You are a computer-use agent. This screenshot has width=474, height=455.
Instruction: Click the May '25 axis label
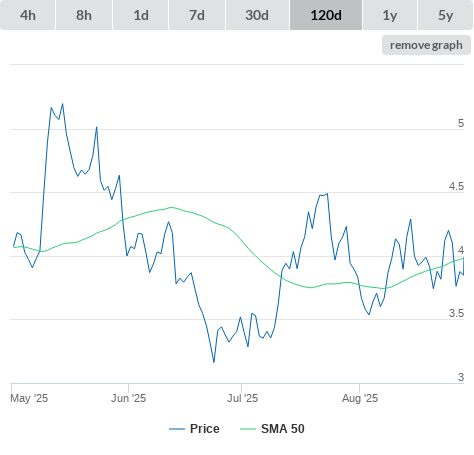(x=29, y=398)
